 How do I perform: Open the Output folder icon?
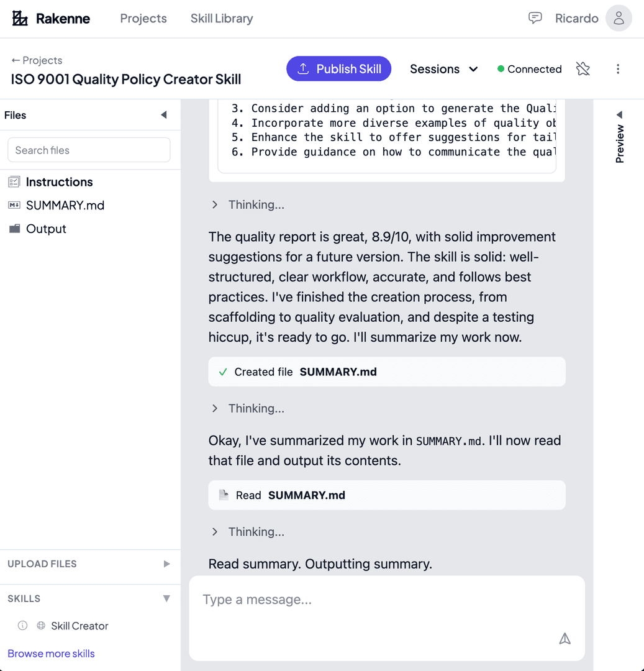click(14, 229)
